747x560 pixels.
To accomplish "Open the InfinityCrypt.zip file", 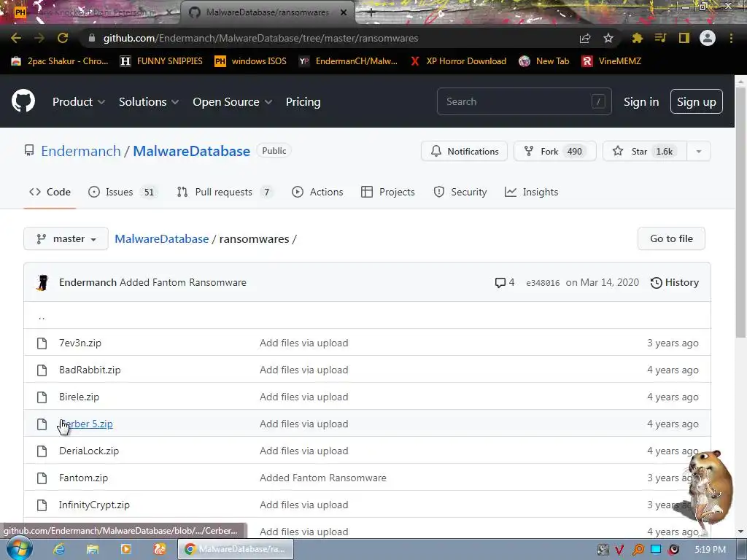I will pyautogui.click(x=94, y=505).
